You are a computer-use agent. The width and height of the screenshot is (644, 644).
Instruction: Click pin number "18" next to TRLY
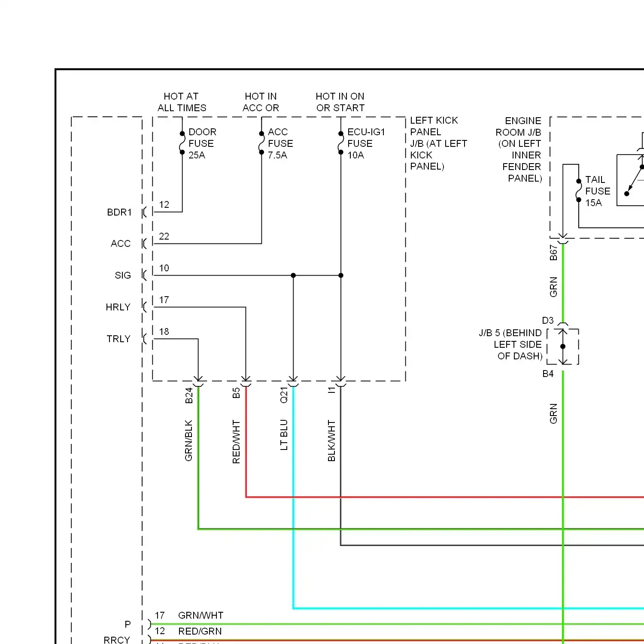tap(164, 331)
